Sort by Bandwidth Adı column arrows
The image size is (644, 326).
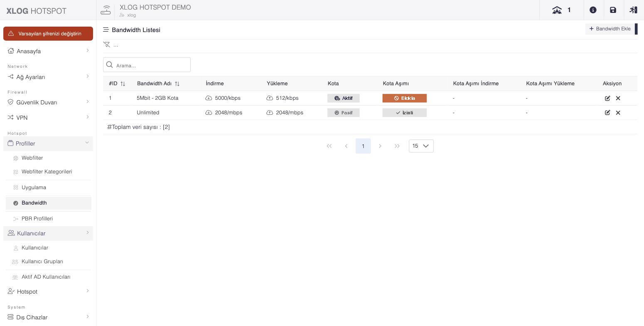pos(177,84)
